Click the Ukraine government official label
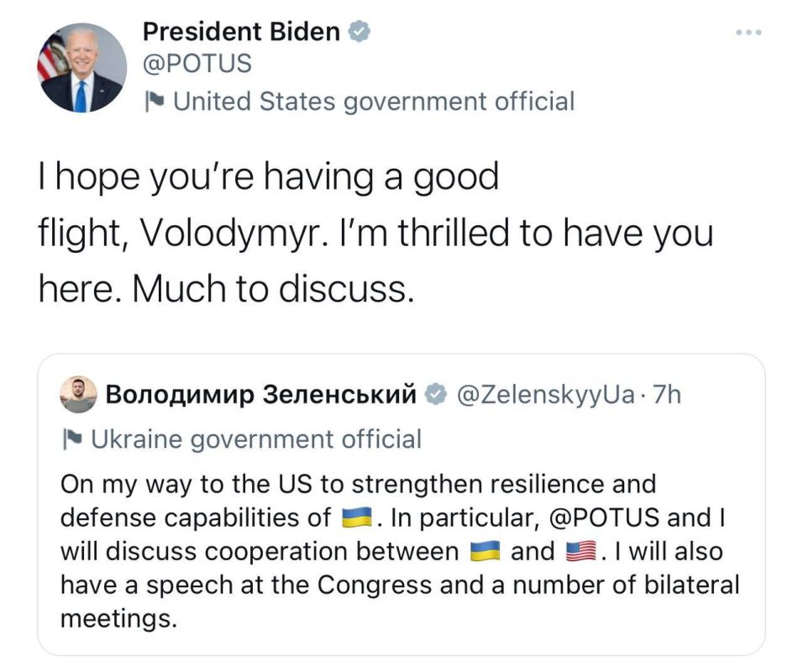Viewport: 803px width, 672px height. (256, 439)
